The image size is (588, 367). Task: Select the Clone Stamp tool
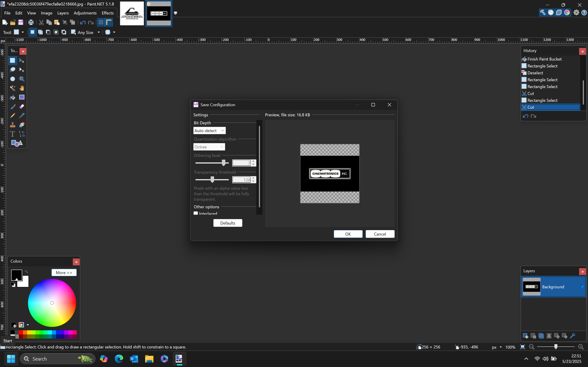tap(12, 125)
